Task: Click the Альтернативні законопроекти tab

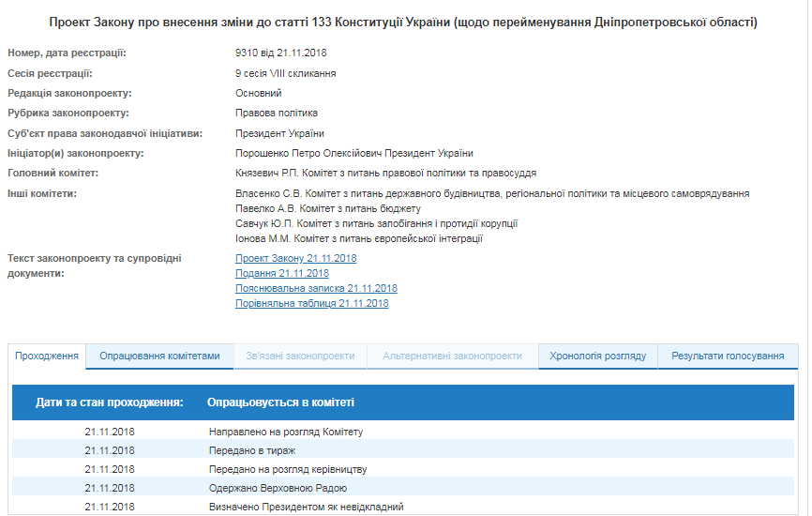Action: [x=452, y=357]
